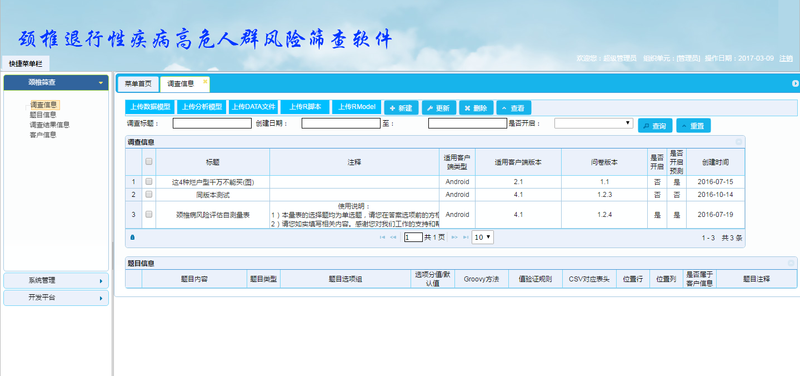Click the refresh icon in the grid pager
This screenshot has height=376, width=800.
click(x=133, y=237)
